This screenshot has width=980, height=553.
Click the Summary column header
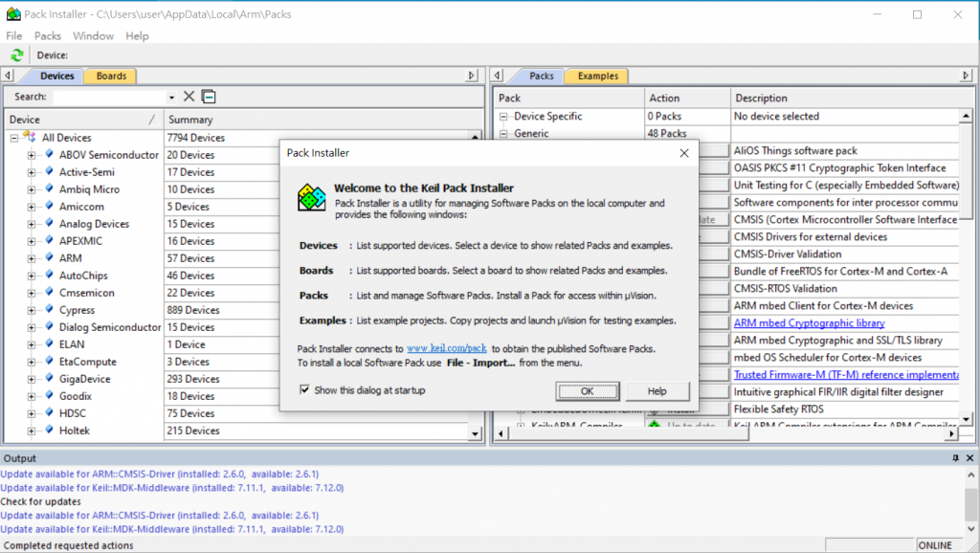(x=322, y=120)
